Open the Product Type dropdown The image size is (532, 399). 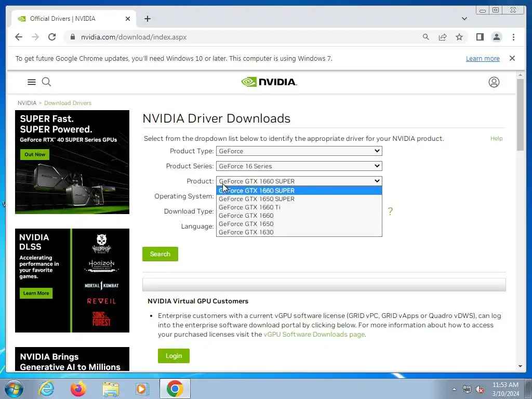(x=299, y=151)
